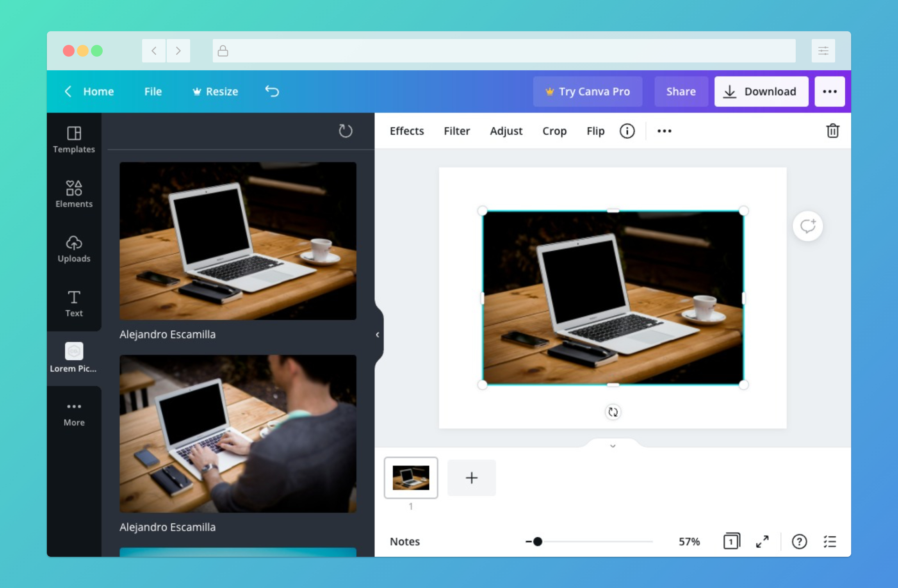The image size is (898, 588).
Task: Click the second Alejandro Escamilla caption
Action: [x=167, y=527]
